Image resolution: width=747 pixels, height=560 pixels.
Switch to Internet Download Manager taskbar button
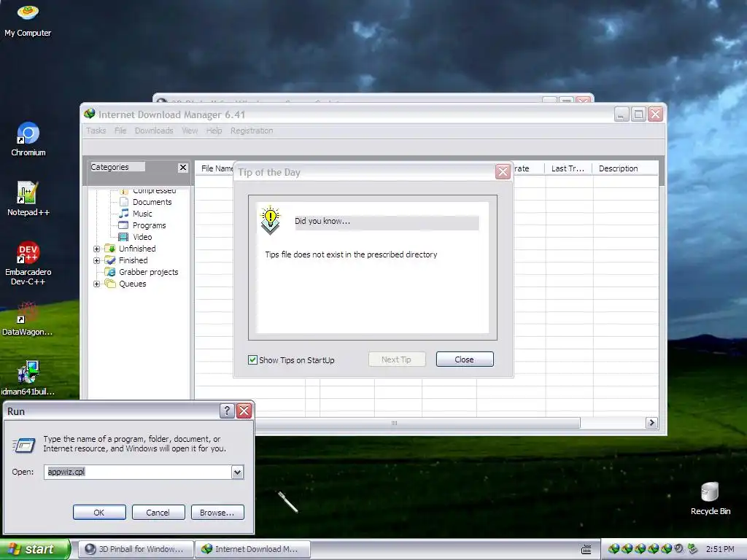pos(253,549)
